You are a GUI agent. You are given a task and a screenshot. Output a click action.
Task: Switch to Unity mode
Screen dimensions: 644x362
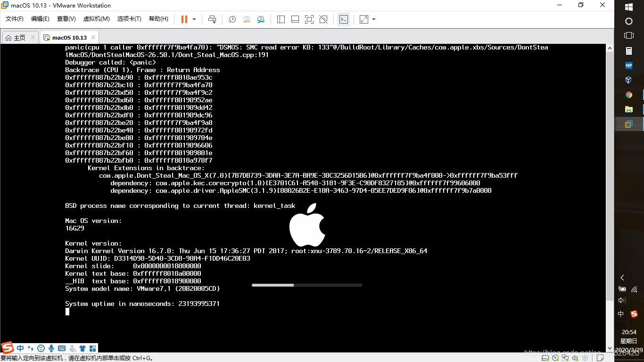323,19
